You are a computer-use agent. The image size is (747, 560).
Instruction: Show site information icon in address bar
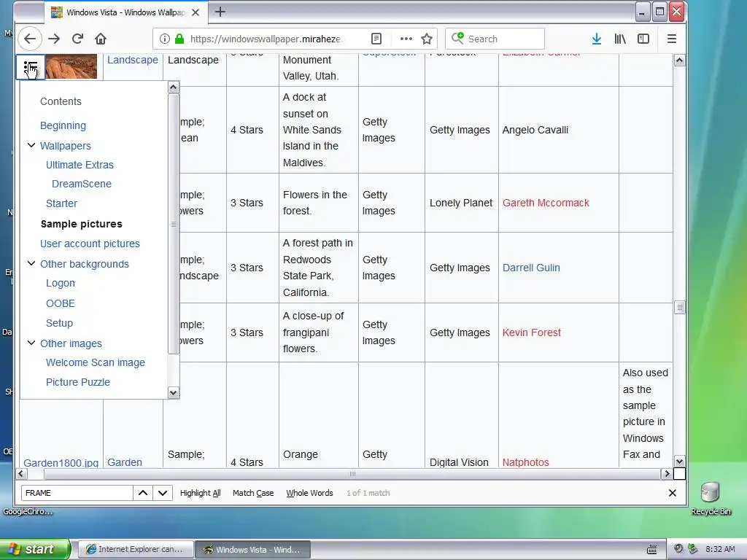pyautogui.click(x=164, y=39)
